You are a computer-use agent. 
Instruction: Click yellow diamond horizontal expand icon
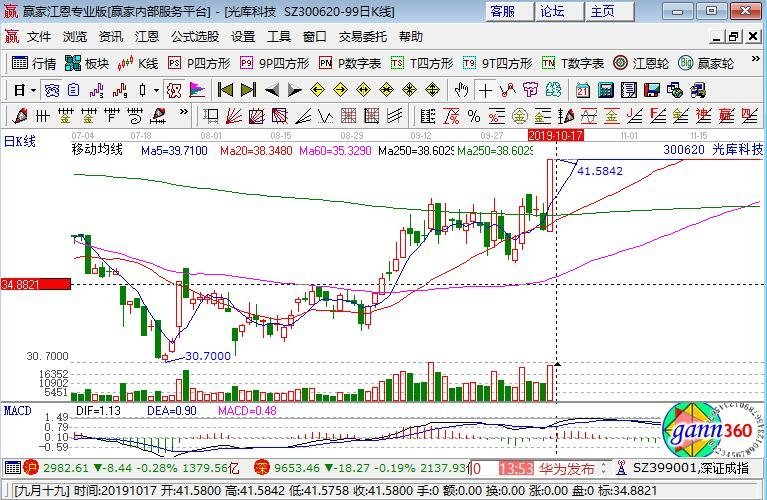tap(363, 91)
